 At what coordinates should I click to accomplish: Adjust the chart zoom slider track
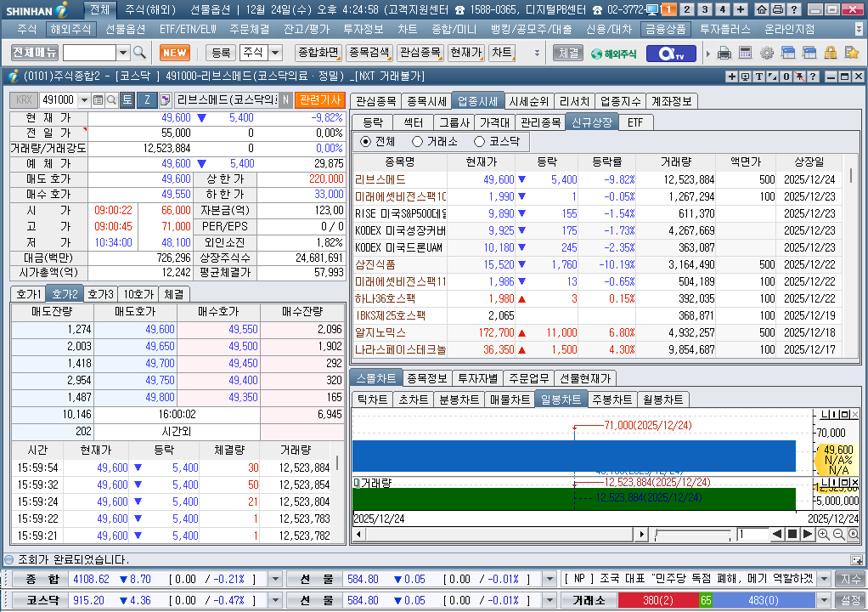tap(692, 535)
